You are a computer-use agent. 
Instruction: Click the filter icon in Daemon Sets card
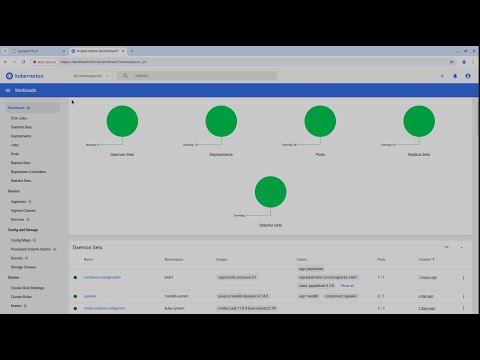tap(447, 247)
